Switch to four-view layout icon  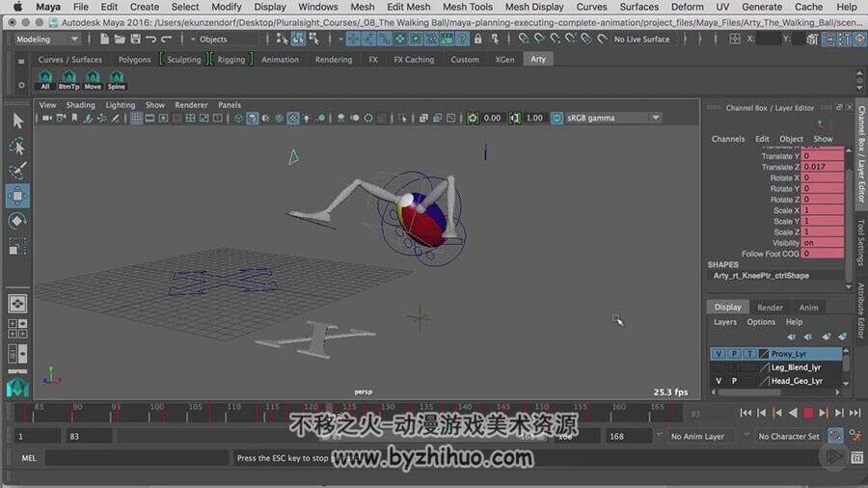[17, 328]
